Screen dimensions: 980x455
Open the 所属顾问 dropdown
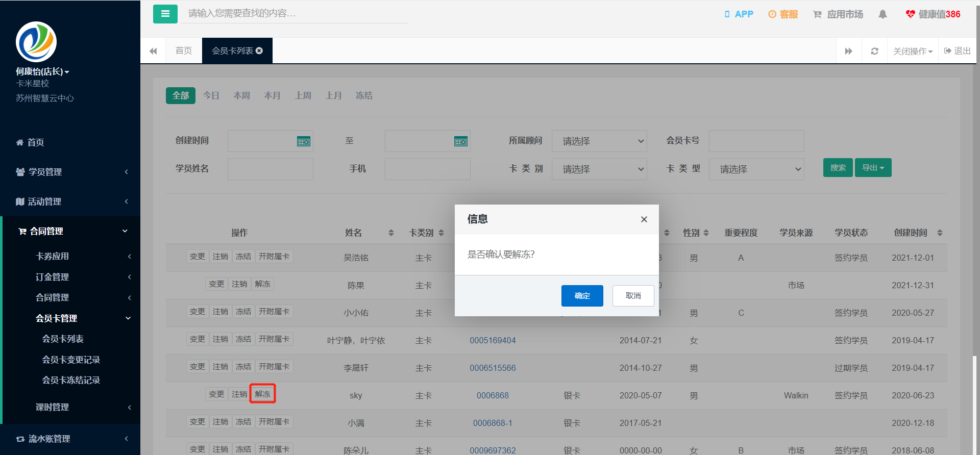[599, 141]
